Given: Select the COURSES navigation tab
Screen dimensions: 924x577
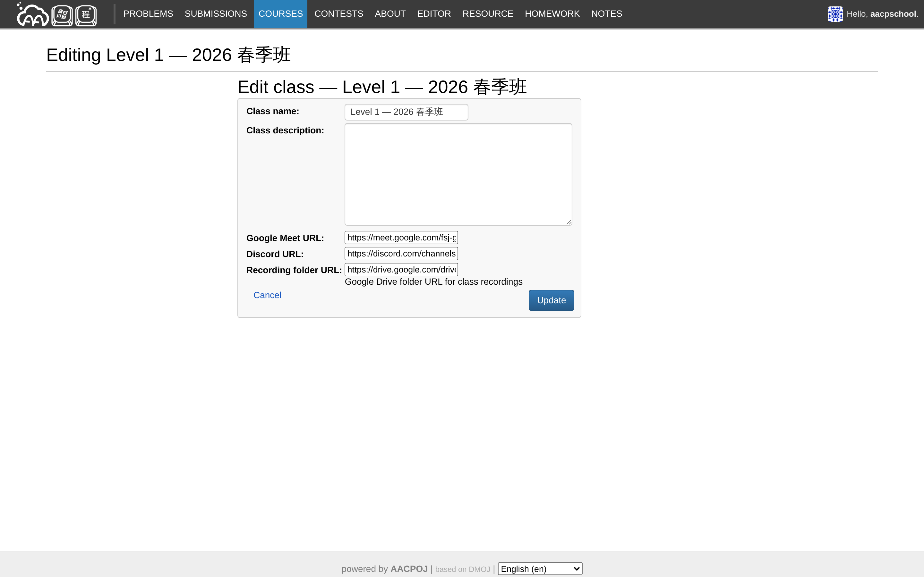Looking at the screenshot, I should click(280, 14).
